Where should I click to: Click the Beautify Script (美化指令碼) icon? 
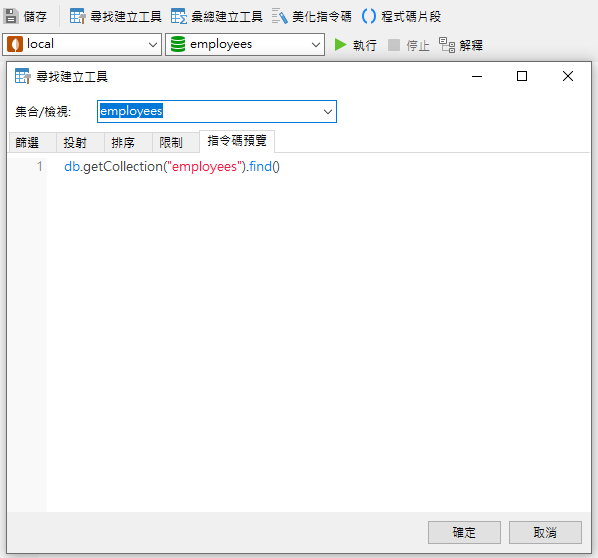tap(280, 16)
